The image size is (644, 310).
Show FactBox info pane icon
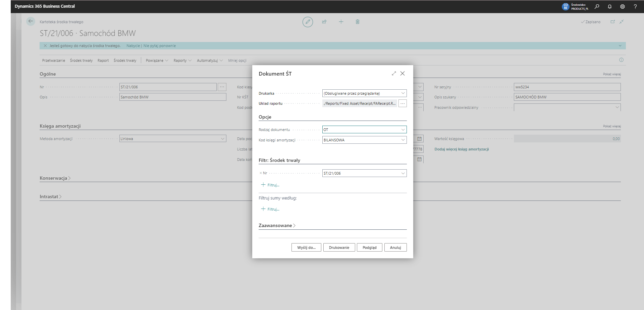(621, 60)
